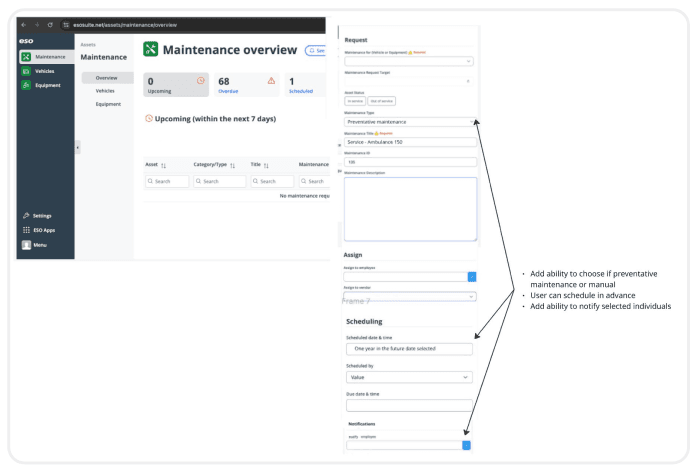Click the Equipment text in the dark sidebar
The image size is (694, 474).
tap(48, 85)
